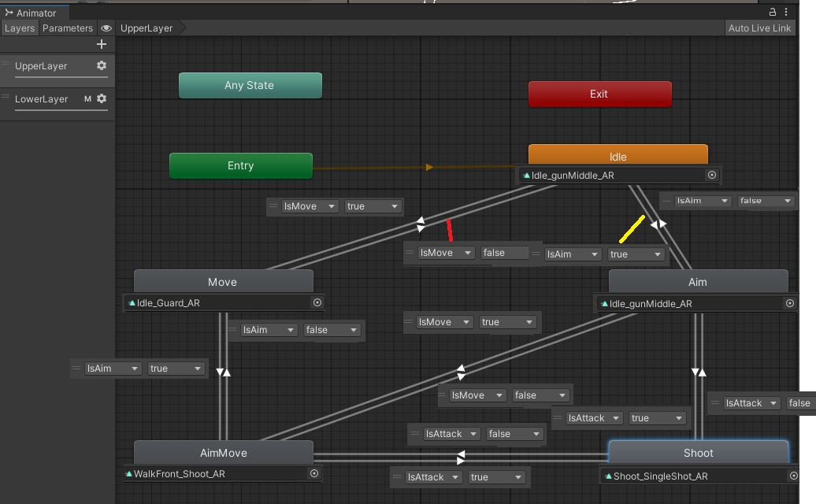This screenshot has width=816, height=504.
Task: Open UpperLayer settings gear
Action: tap(102, 65)
